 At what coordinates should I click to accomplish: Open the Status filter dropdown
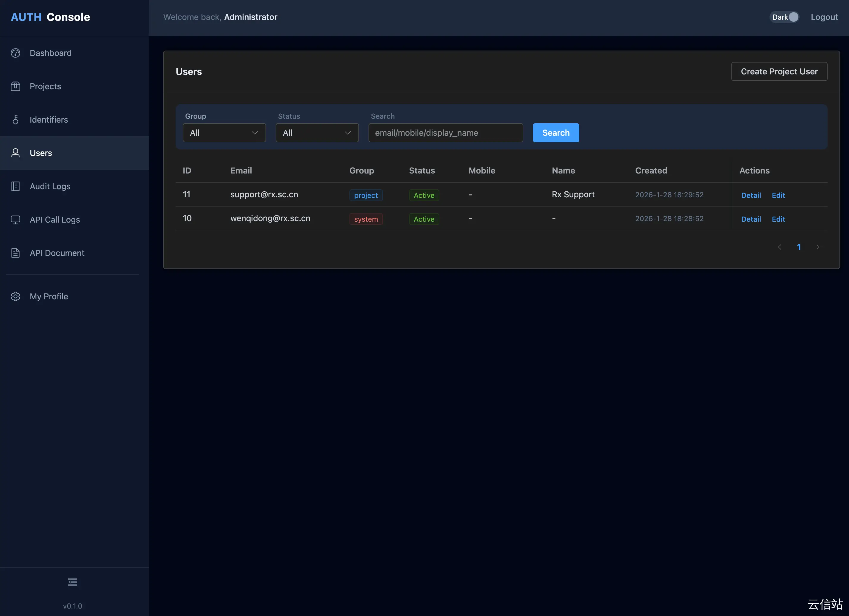pyautogui.click(x=317, y=133)
